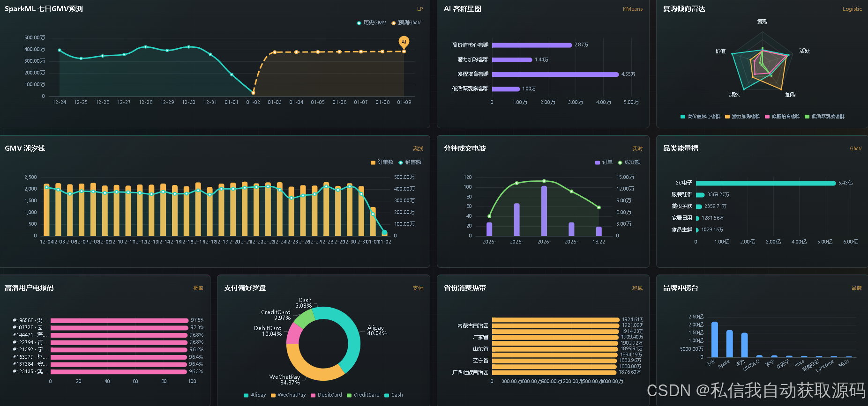
Task: Click the 01-05 point on forecast GMV line
Action: pos(318,52)
